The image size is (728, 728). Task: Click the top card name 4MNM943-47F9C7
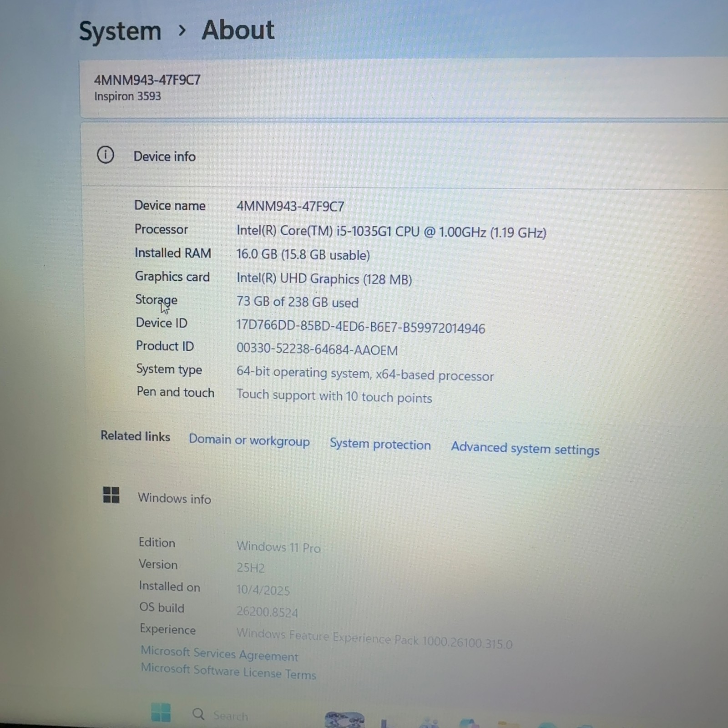click(x=147, y=80)
